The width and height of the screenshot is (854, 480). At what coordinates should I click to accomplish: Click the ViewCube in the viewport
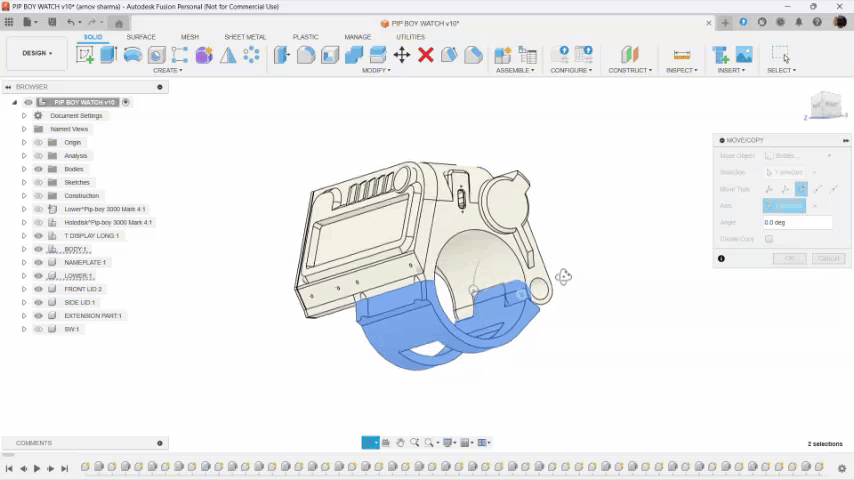click(x=826, y=104)
